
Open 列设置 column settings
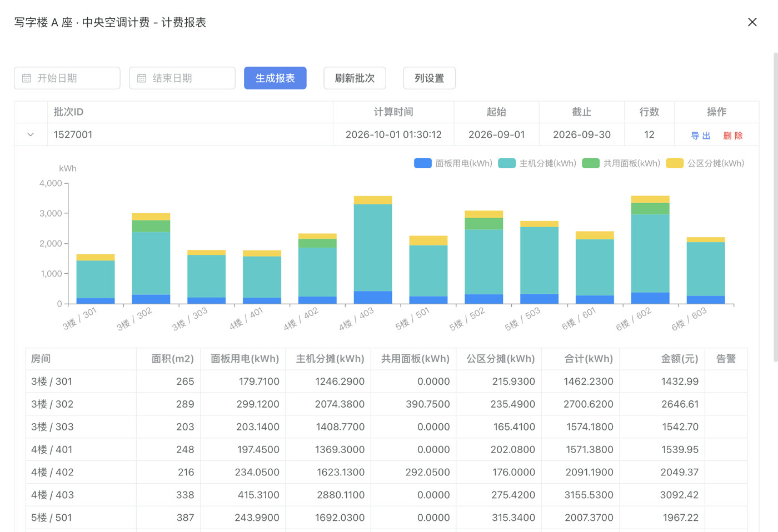coord(429,78)
